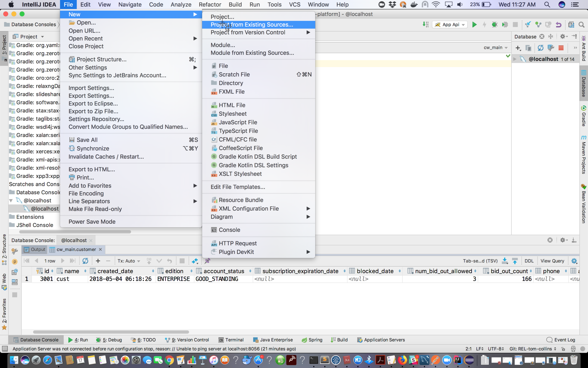Click the VCS revert arrow icon
The width and height of the screenshot is (588, 368).
point(559,25)
